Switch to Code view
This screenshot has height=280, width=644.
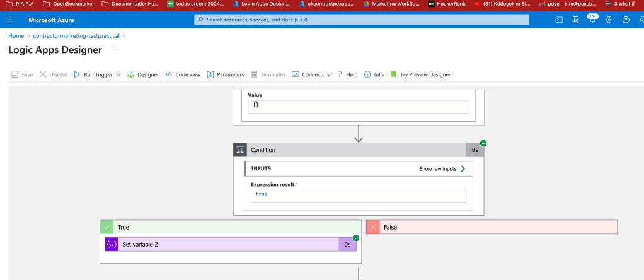[183, 74]
